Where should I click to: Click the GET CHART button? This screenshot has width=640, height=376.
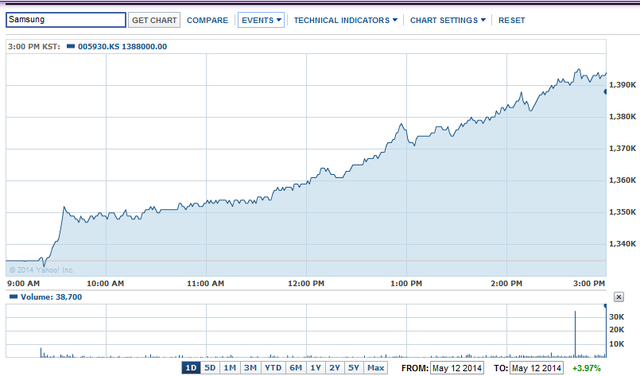pyautogui.click(x=154, y=20)
